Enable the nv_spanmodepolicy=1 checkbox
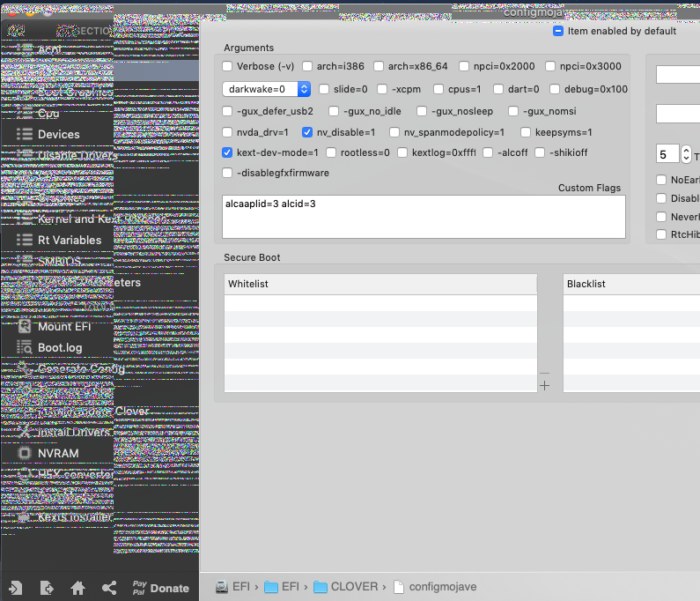The height and width of the screenshot is (601, 700). coord(394,132)
